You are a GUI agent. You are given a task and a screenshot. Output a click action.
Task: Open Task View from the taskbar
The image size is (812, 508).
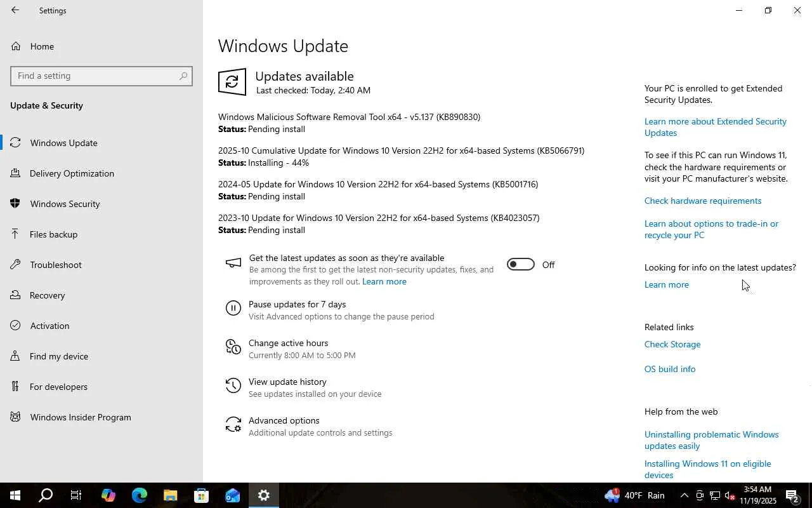pyautogui.click(x=76, y=495)
